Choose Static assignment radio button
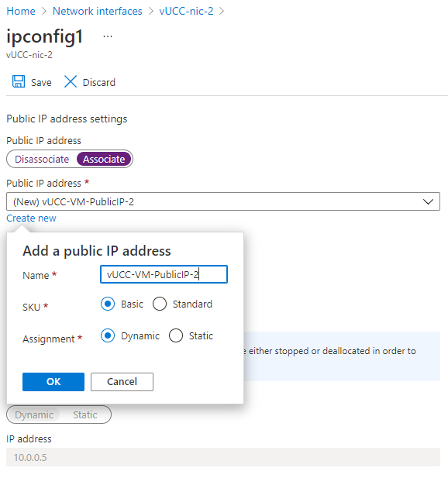This screenshot has width=448, height=478. (x=176, y=335)
